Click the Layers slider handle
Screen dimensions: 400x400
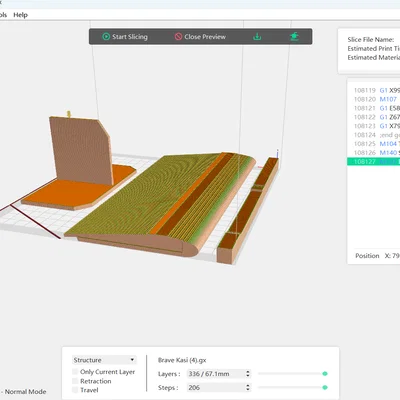tap(325, 374)
